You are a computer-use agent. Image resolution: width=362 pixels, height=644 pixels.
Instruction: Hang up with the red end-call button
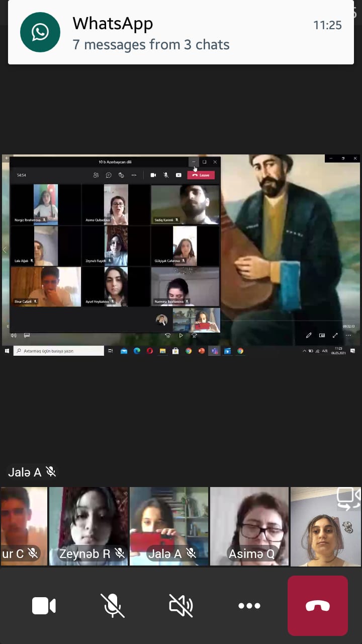coord(318,606)
